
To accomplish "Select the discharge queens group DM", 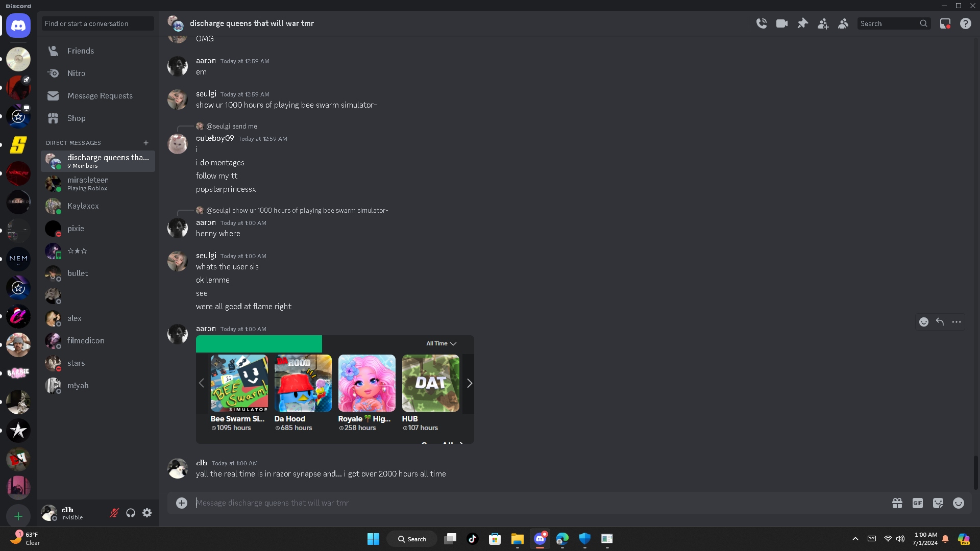I will tap(98, 161).
